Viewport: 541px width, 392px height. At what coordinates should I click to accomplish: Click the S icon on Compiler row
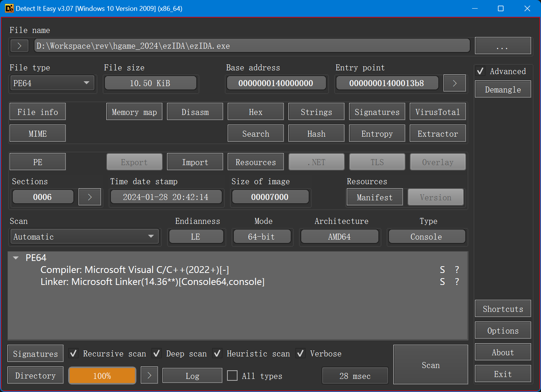click(x=442, y=270)
